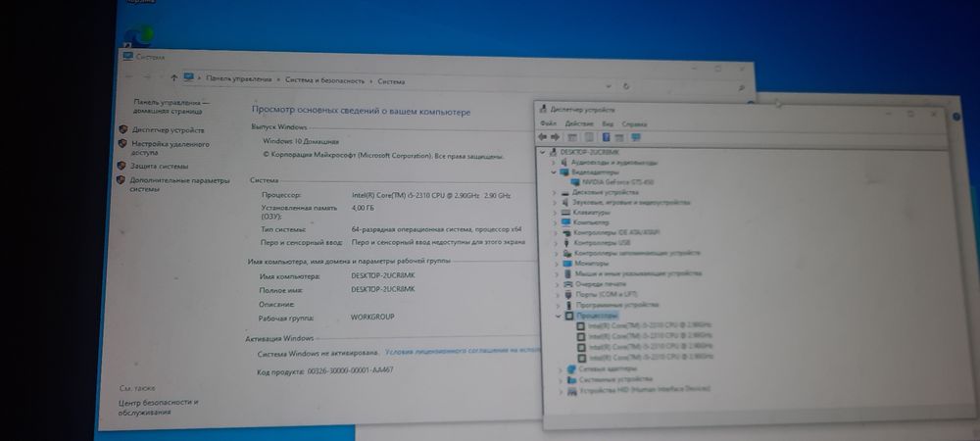
Task: Select Мыши и иные указывающие устройства item
Action: [638, 273]
